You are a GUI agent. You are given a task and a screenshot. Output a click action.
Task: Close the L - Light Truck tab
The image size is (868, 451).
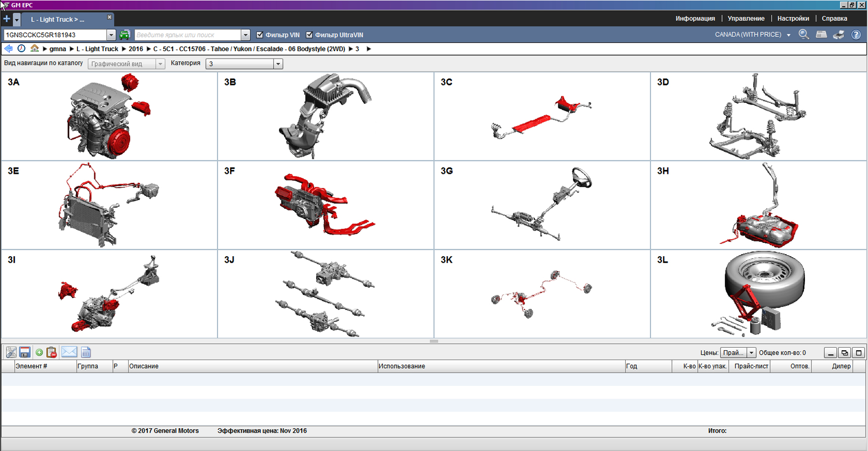[109, 17]
